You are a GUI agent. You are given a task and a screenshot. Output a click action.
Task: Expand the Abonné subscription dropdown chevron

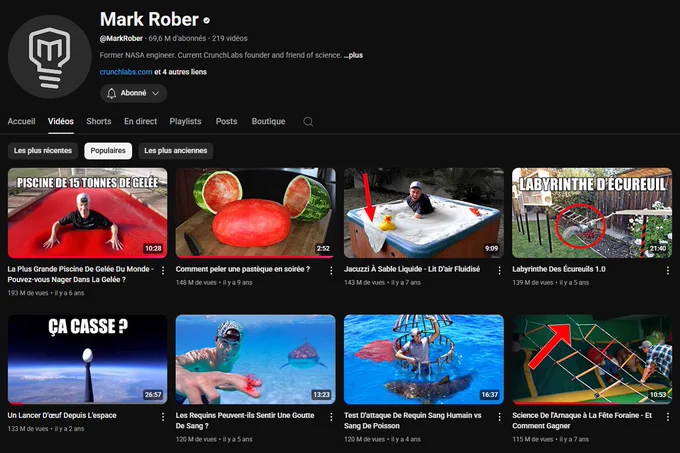tap(156, 93)
